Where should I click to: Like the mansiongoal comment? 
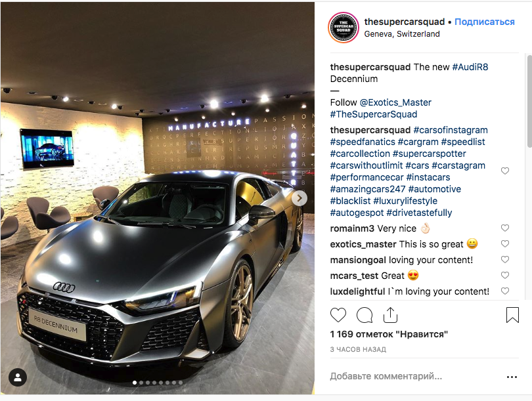point(505,259)
